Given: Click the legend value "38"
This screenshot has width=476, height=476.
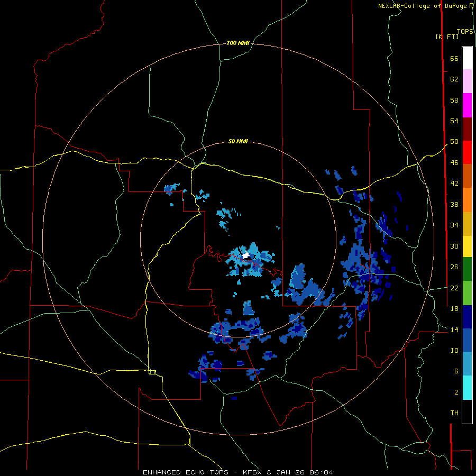Looking at the screenshot, I should click(454, 204).
